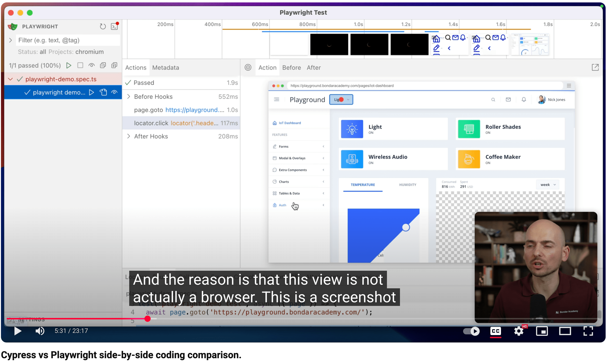The width and height of the screenshot is (609, 364).
Task: Switch to the Metadata tab
Action: 166,68
